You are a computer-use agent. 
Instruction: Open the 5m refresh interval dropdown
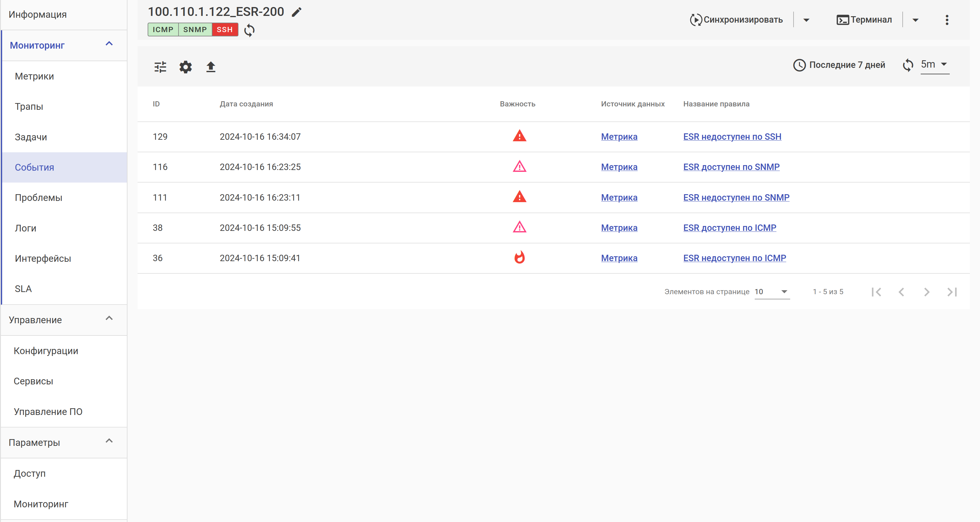[934, 64]
